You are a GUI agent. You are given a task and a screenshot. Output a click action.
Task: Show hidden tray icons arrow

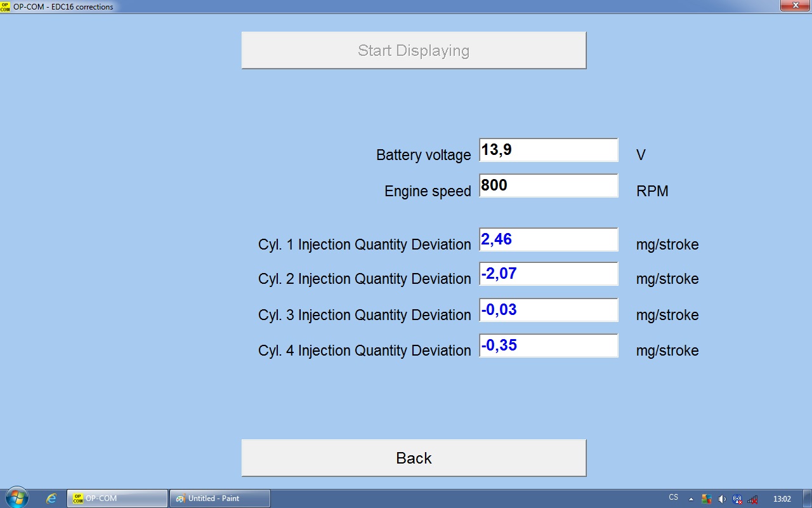pyautogui.click(x=691, y=499)
